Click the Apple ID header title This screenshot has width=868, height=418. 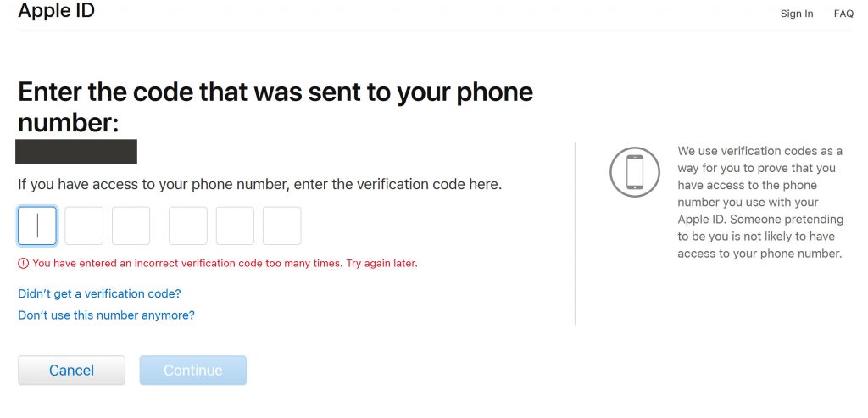point(56,10)
